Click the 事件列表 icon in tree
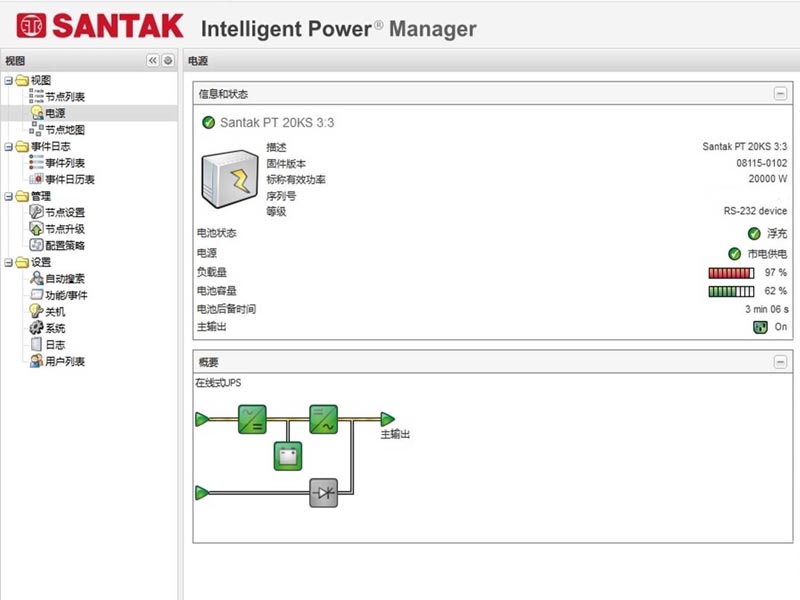Image resolution: width=800 pixels, height=600 pixels. [x=36, y=162]
